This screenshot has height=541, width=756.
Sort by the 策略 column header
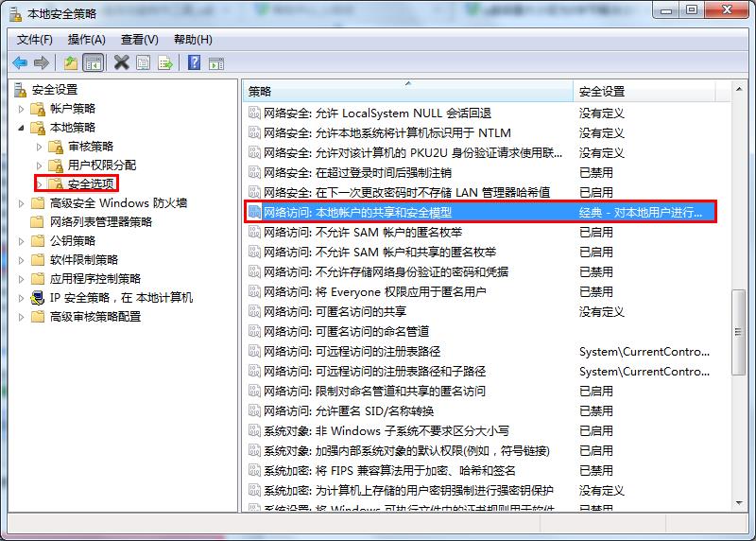[407, 91]
